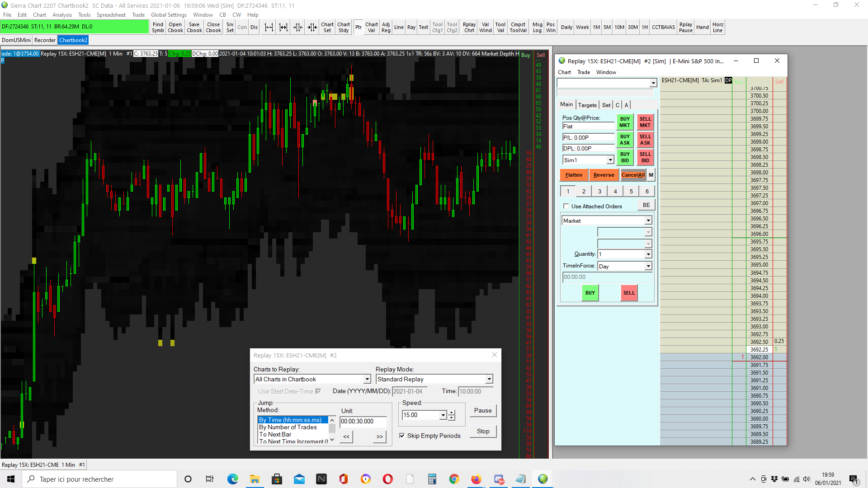The width and height of the screenshot is (868, 488).
Task: Toggle the Skip Empty Periods checkbox
Action: point(402,436)
